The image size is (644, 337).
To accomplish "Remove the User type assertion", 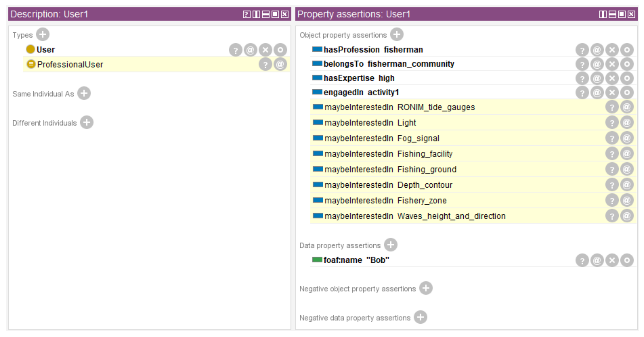I will coord(265,50).
